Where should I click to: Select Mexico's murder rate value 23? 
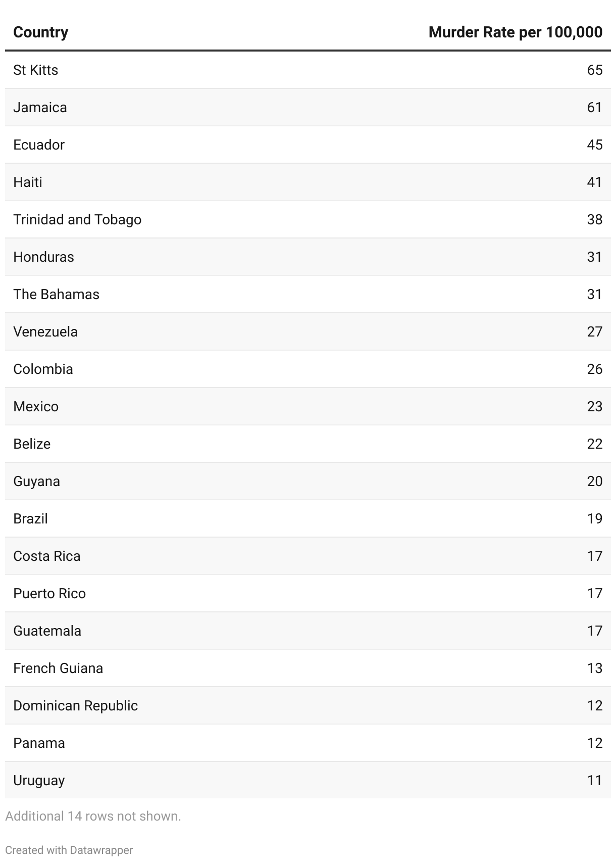pyautogui.click(x=595, y=406)
